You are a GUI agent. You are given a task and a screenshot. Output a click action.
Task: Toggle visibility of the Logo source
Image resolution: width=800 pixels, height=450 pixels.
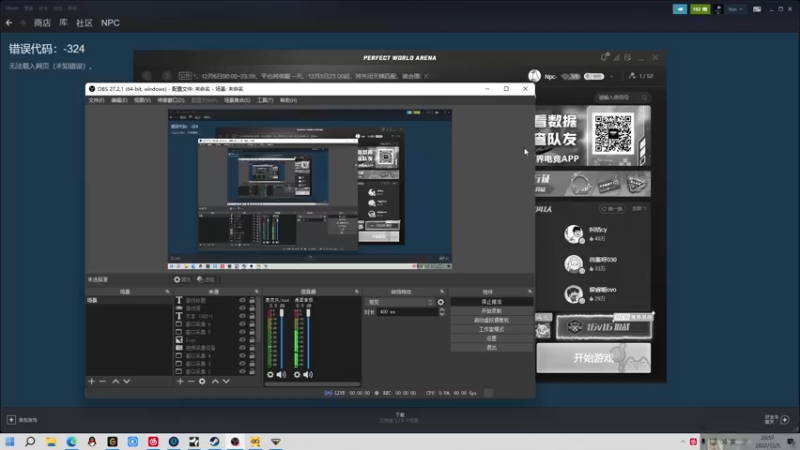(242, 340)
